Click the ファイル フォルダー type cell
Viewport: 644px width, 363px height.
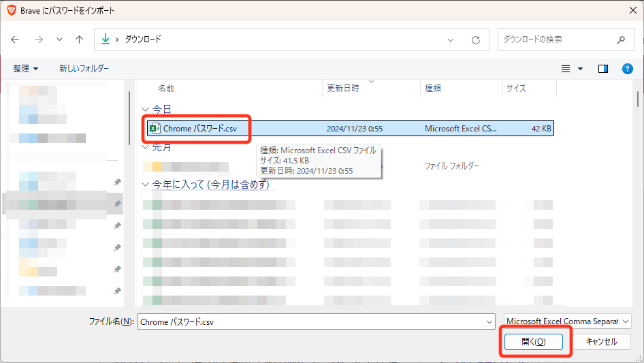(x=451, y=166)
